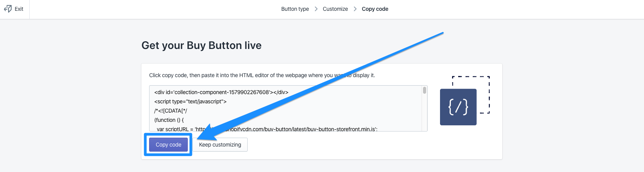Click the CDATA comment code line
Image resolution: width=644 pixels, height=172 pixels.
click(170, 111)
